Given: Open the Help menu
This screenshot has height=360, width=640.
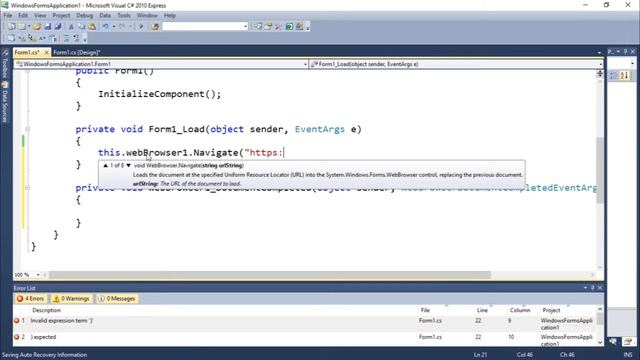Looking at the screenshot, I should point(169,16).
